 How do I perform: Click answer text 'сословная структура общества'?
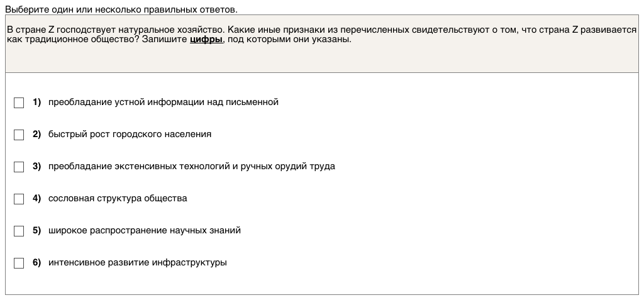tap(118, 198)
